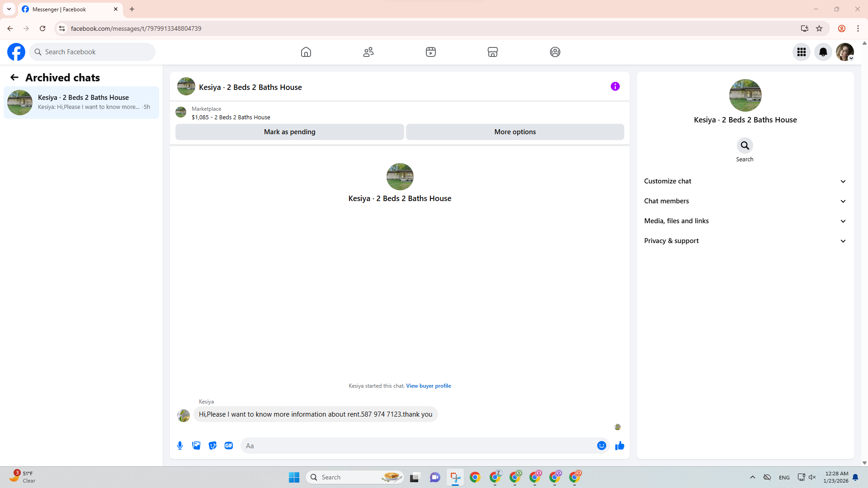868x488 pixels.
Task: Expand the Customize chat section
Action: click(745, 181)
